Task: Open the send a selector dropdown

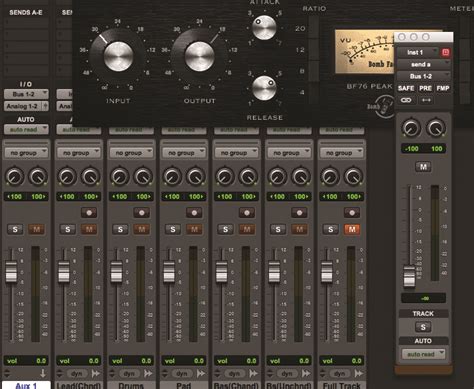Action: [423, 64]
